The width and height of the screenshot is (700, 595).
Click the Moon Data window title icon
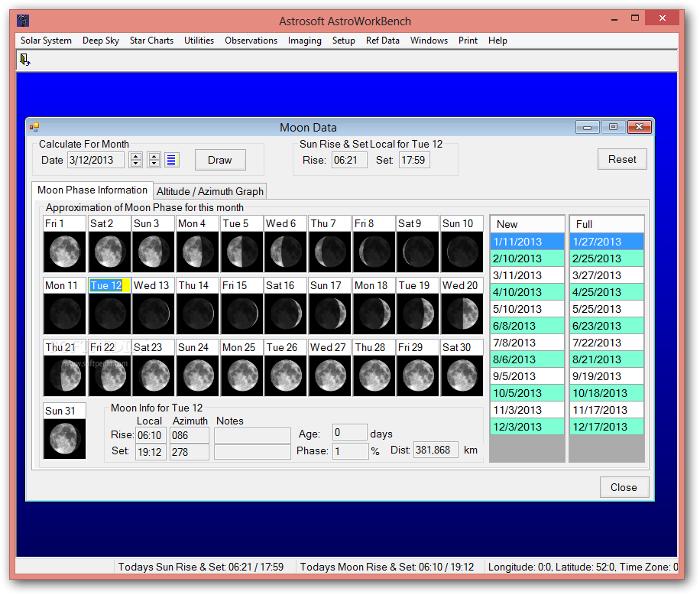pyautogui.click(x=34, y=127)
